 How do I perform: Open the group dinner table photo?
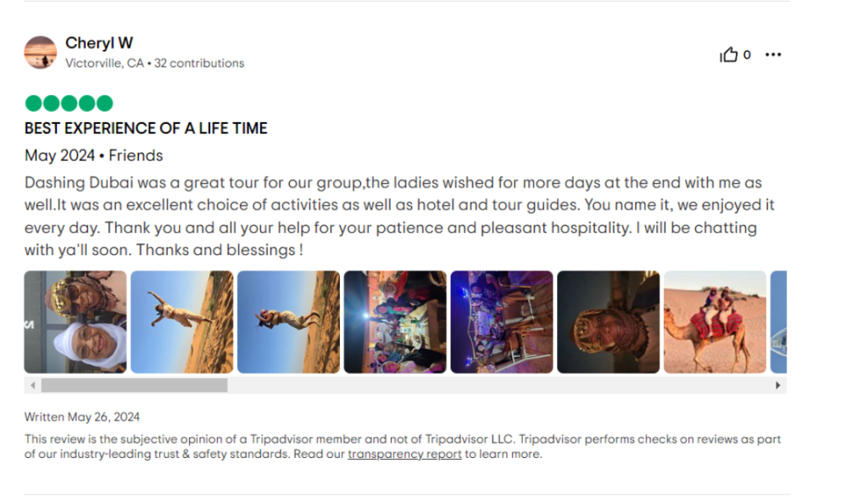[395, 322]
